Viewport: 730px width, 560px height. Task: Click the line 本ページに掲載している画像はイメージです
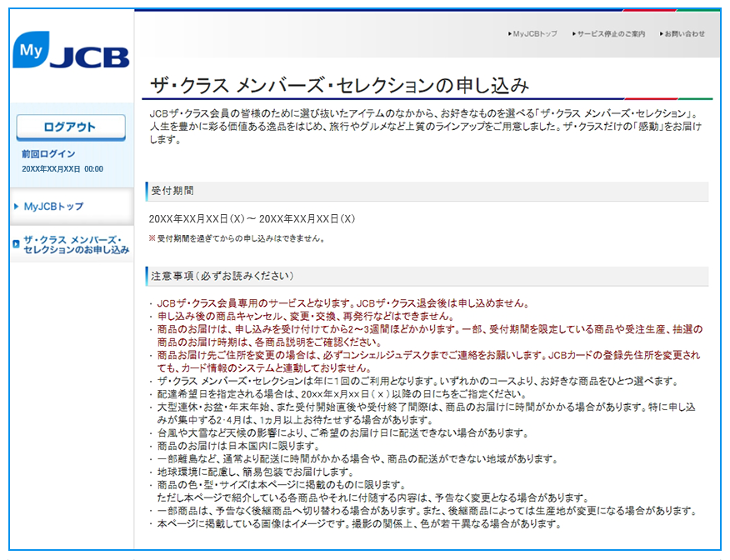tap(359, 523)
